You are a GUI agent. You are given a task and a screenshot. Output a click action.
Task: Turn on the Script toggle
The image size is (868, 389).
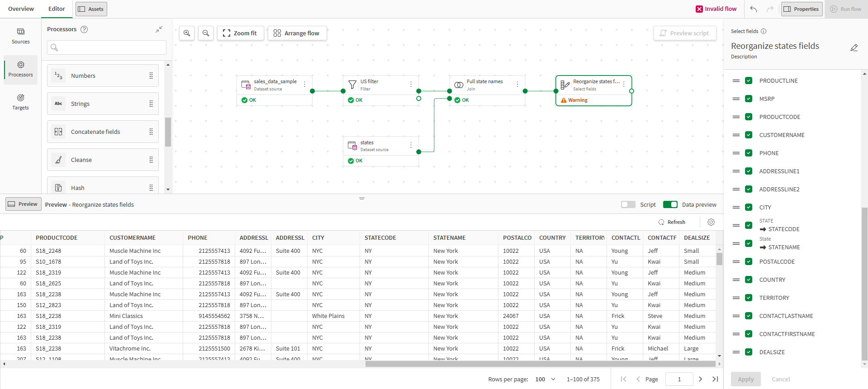pyautogui.click(x=628, y=204)
